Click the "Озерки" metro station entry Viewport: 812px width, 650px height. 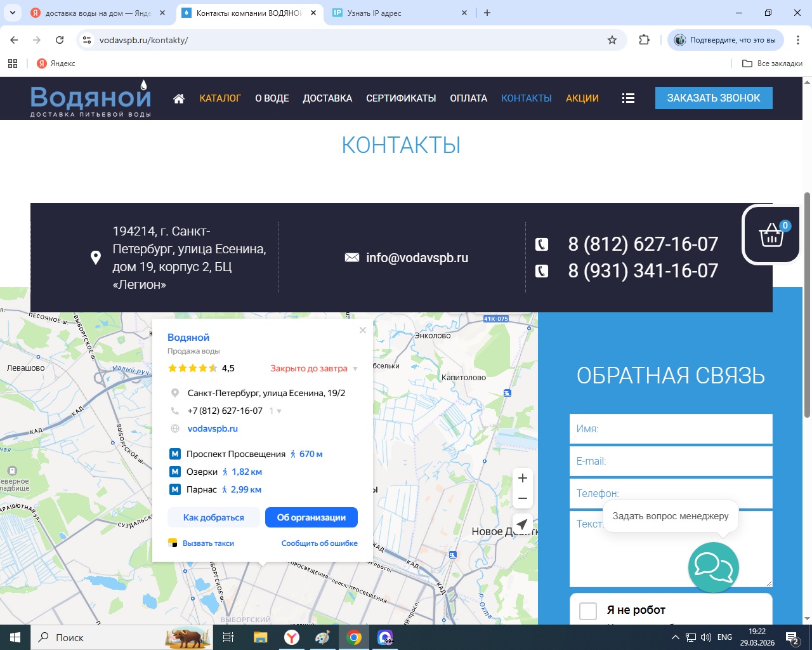click(202, 472)
